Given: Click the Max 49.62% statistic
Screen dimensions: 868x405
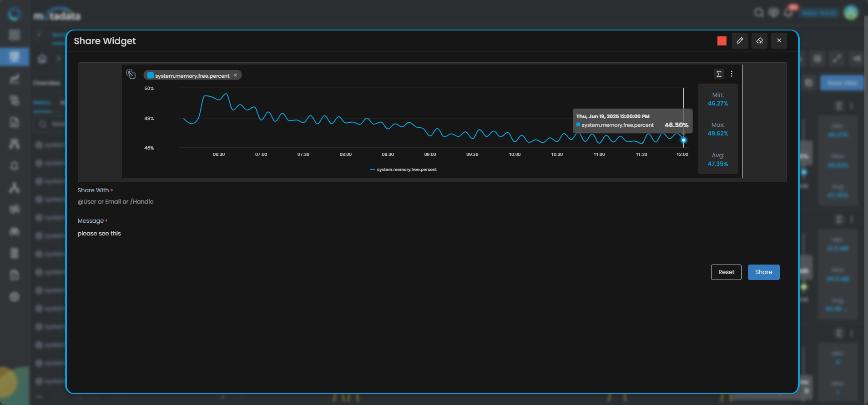Looking at the screenshot, I should coord(718,130).
